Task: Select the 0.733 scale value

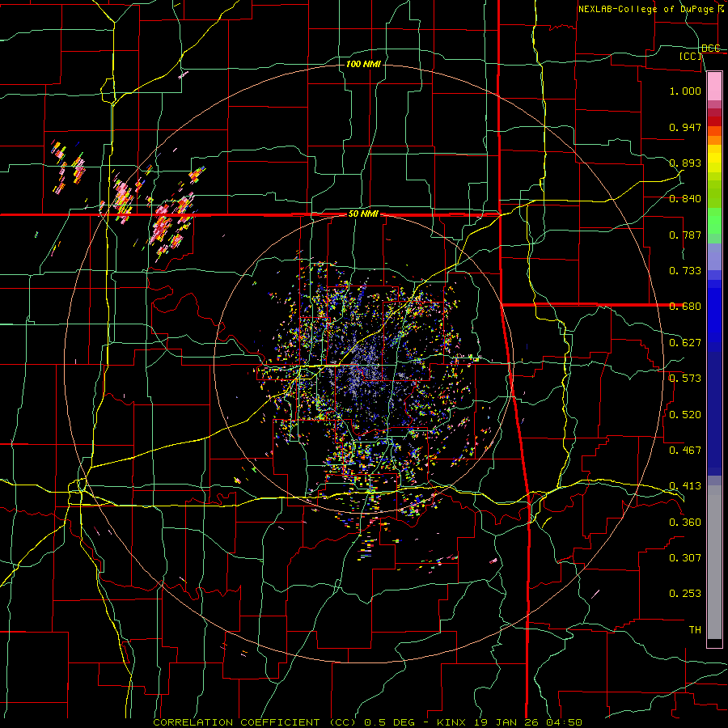Action: [685, 271]
